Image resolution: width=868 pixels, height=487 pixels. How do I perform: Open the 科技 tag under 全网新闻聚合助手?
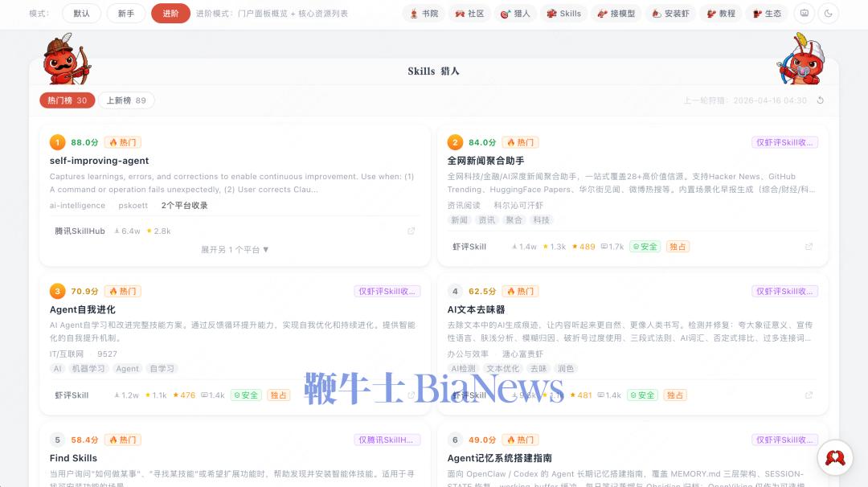tap(542, 219)
